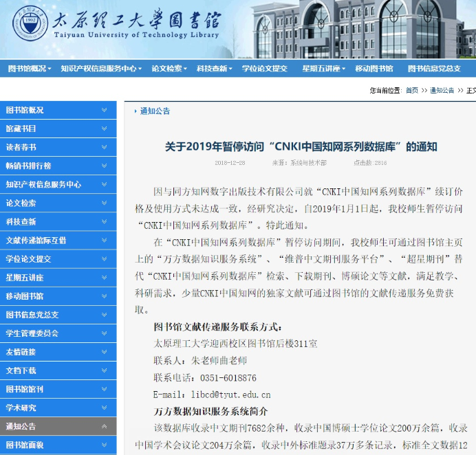Go to 图书信息党总支 in top navigation
This screenshot has height=455, width=476.
[434, 69]
